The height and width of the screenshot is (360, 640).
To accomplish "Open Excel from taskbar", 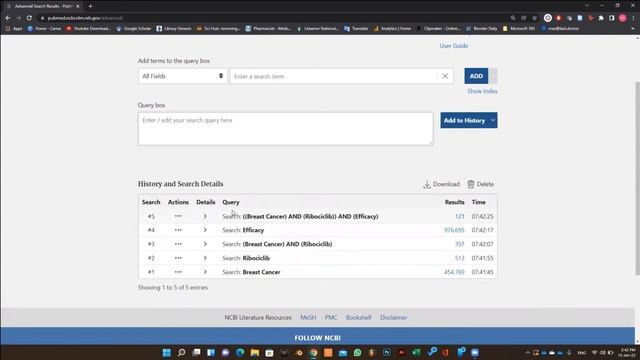I will [x=416, y=353].
